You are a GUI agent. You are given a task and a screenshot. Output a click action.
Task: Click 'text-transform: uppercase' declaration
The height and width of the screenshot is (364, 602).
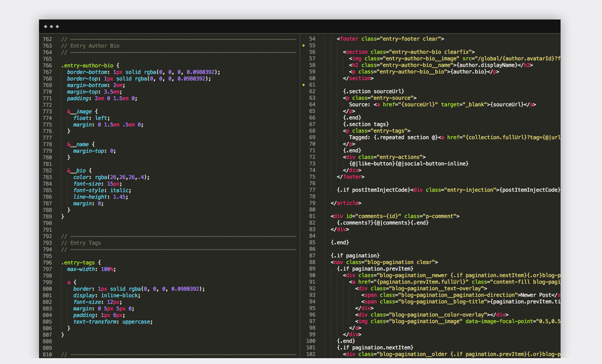tap(113, 322)
